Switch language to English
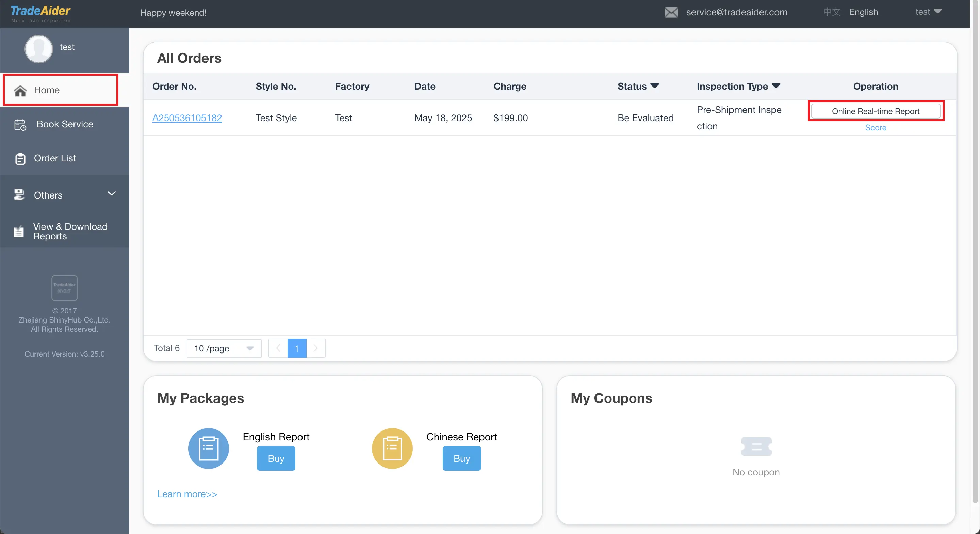Image resolution: width=980 pixels, height=534 pixels. pyautogui.click(x=864, y=12)
